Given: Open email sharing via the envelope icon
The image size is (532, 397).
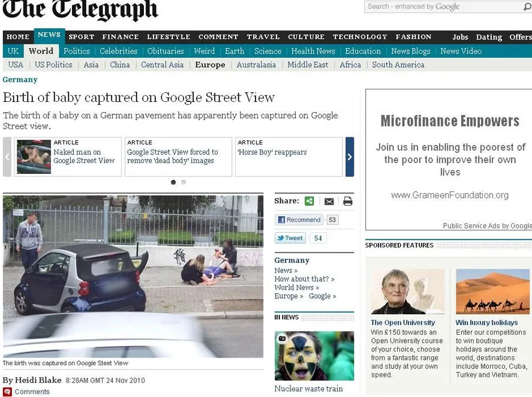Looking at the screenshot, I should (329, 201).
